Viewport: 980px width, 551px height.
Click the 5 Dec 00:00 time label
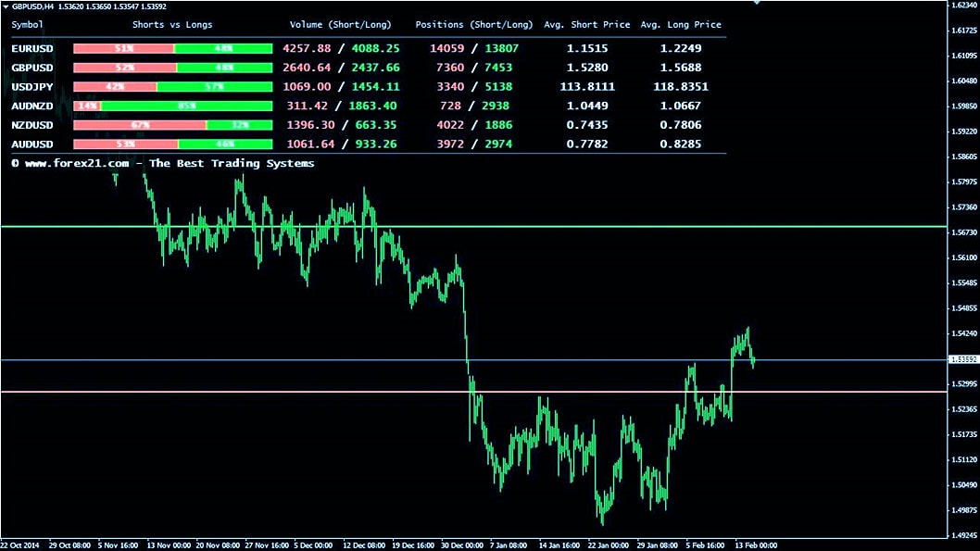(314, 545)
